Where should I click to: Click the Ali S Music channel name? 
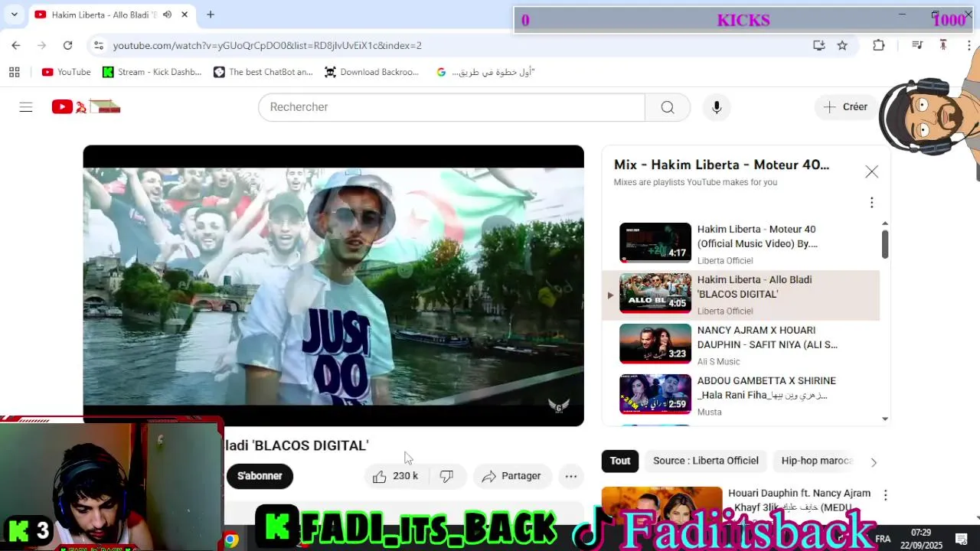(718, 362)
